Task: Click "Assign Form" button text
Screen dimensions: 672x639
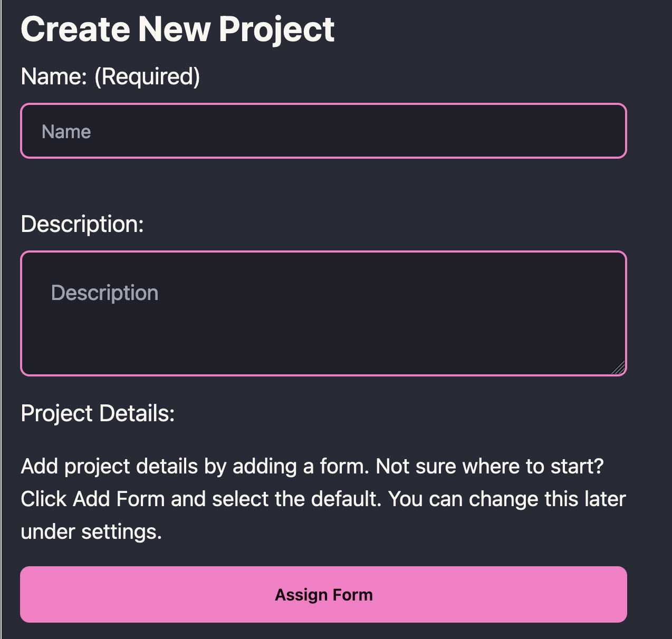Action: pos(323,595)
